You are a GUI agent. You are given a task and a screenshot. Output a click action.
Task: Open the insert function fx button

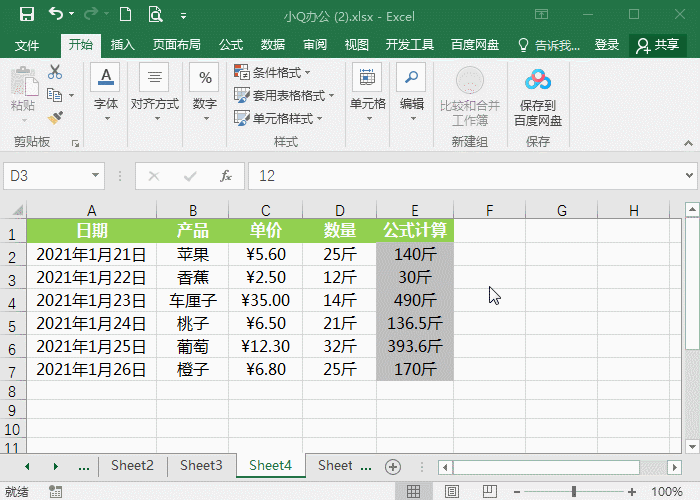pyautogui.click(x=225, y=176)
